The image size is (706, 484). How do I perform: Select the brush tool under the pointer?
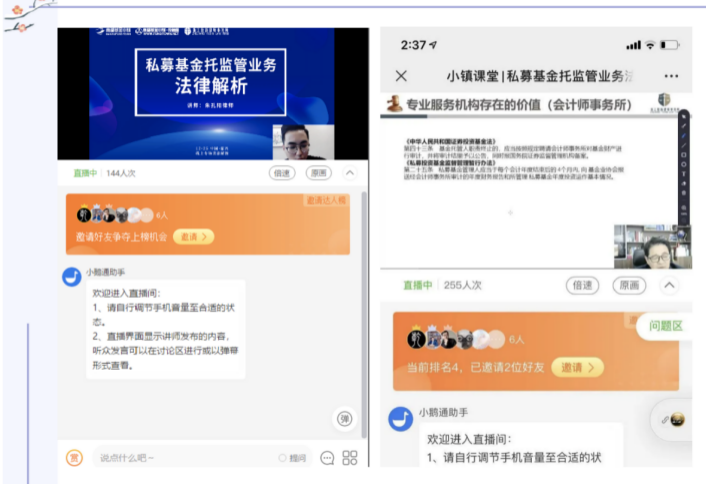684,126
